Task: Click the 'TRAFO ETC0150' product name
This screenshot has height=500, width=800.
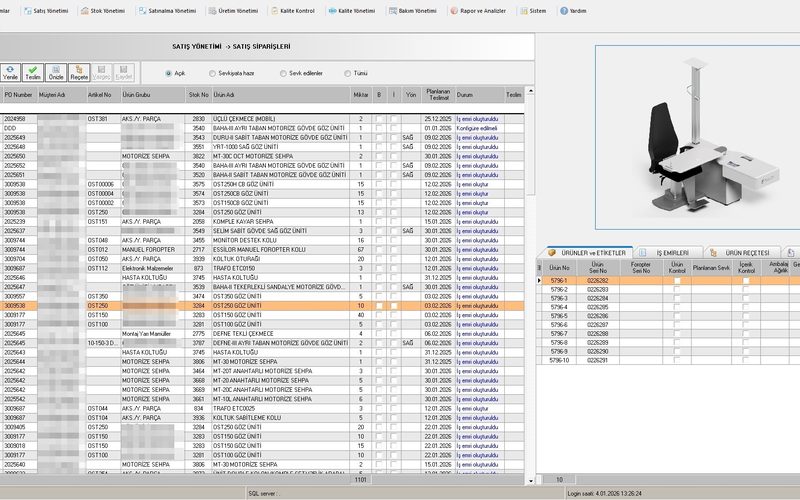Action: pos(234,268)
